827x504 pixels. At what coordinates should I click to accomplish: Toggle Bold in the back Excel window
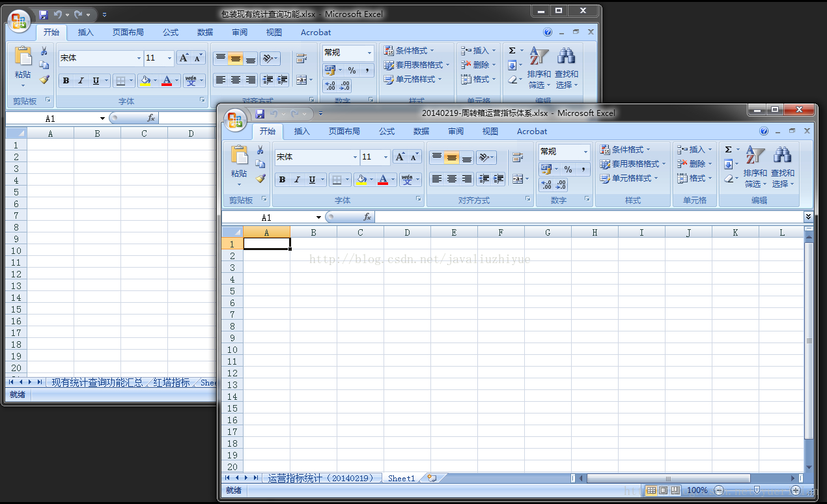[x=66, y=81]
